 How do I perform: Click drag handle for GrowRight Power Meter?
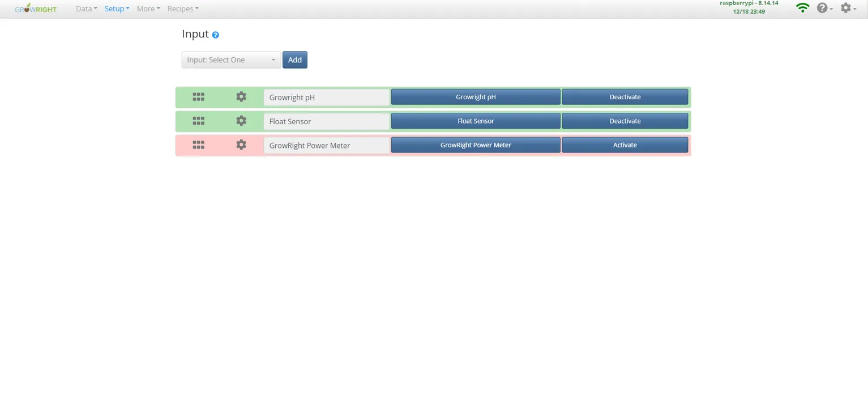198,145
